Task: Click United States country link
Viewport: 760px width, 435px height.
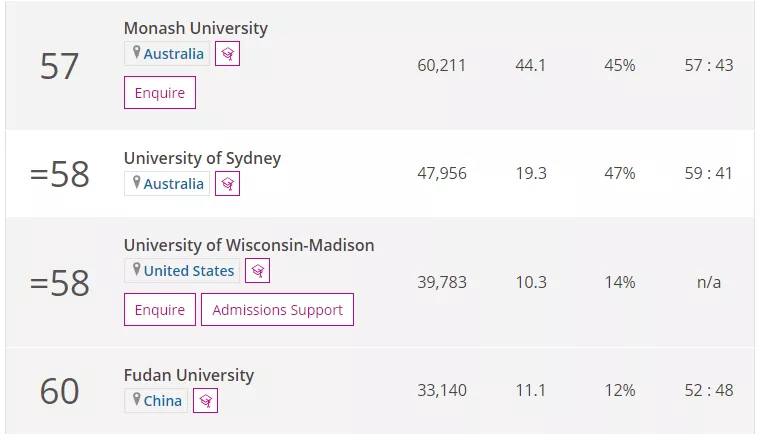Action: coord(189,271)
